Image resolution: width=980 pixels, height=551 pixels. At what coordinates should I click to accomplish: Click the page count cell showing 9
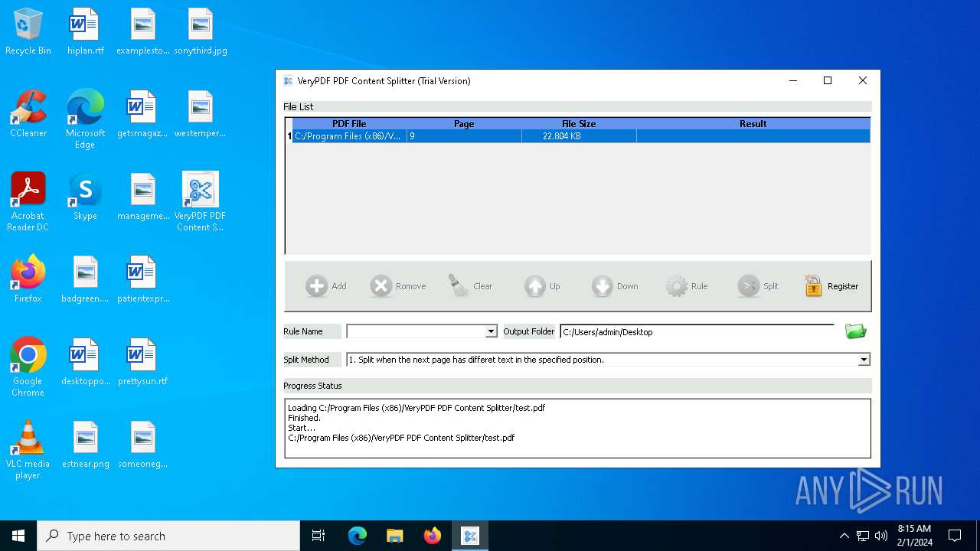tap(464, 136)
